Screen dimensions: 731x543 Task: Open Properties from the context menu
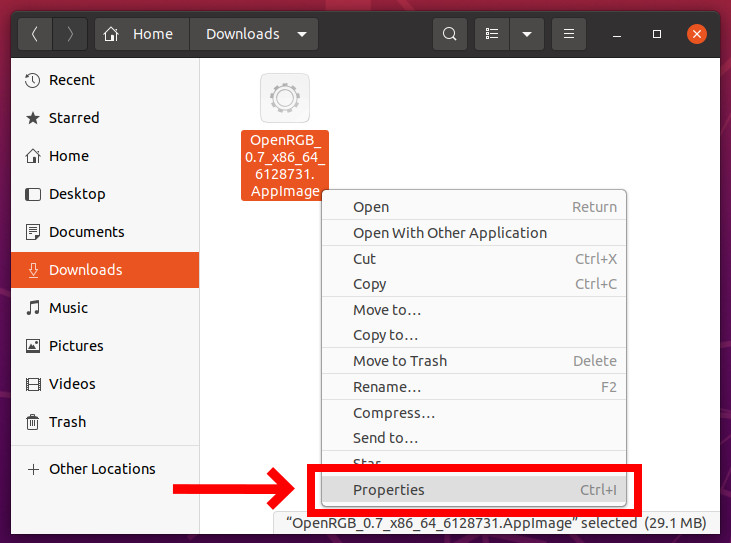tap(474, 490)
